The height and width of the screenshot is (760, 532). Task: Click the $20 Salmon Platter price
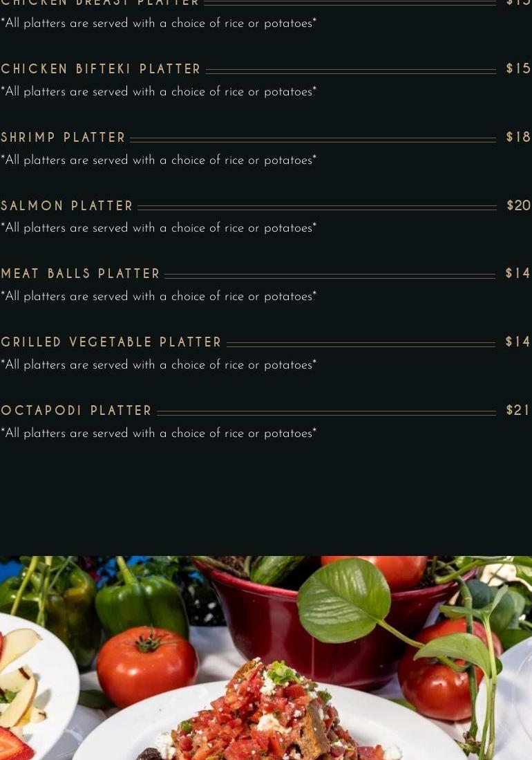(x=518, y=205)
